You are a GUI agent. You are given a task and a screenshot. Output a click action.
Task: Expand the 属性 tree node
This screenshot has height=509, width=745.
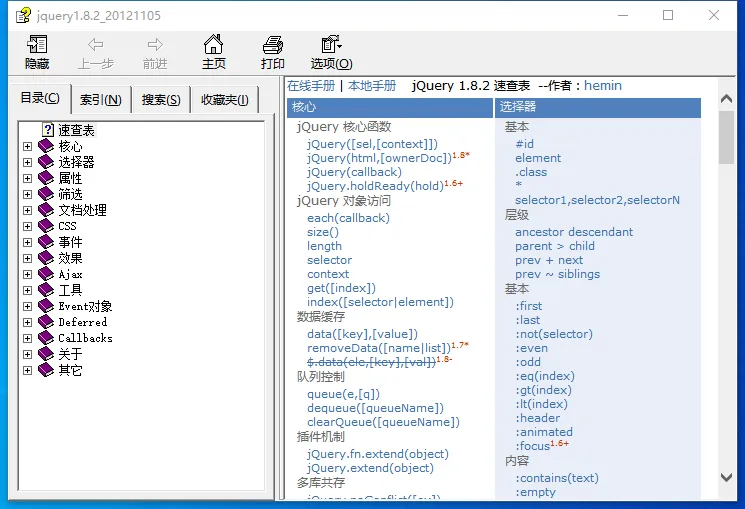pyautogui.click(x=28, y=178)
